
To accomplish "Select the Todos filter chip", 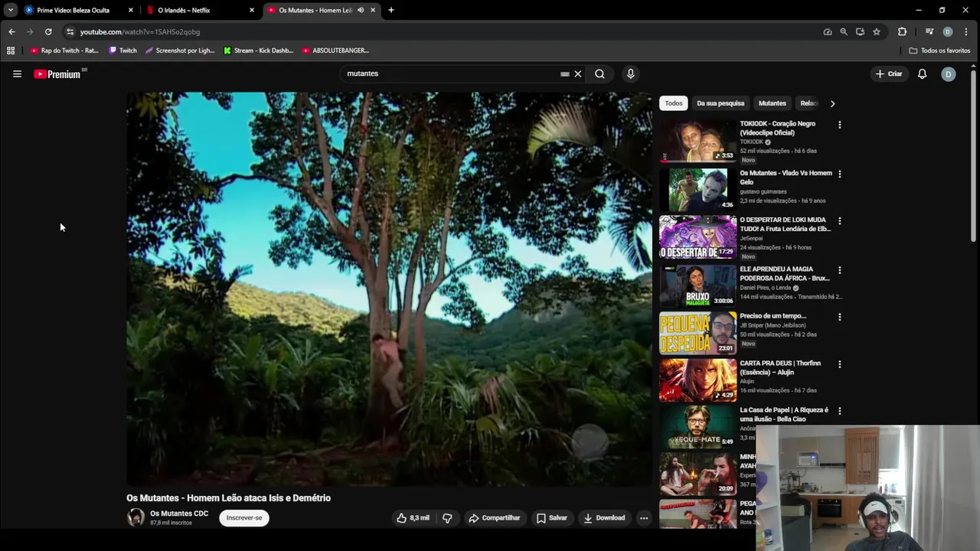I will pos(674,103).
